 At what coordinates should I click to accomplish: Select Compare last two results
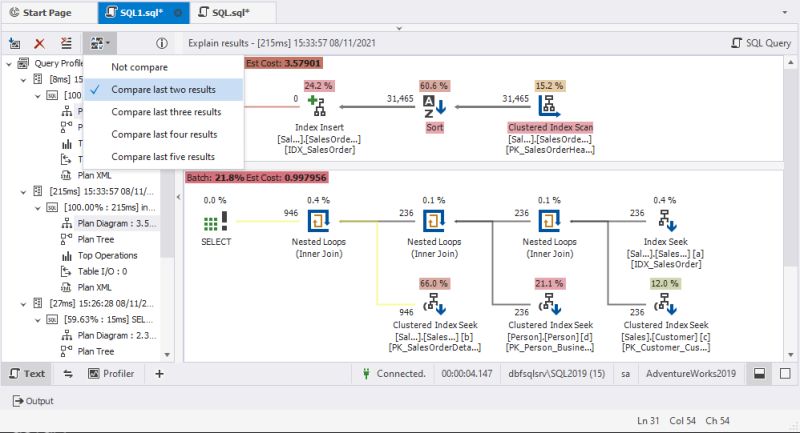[x=163, y=90]
